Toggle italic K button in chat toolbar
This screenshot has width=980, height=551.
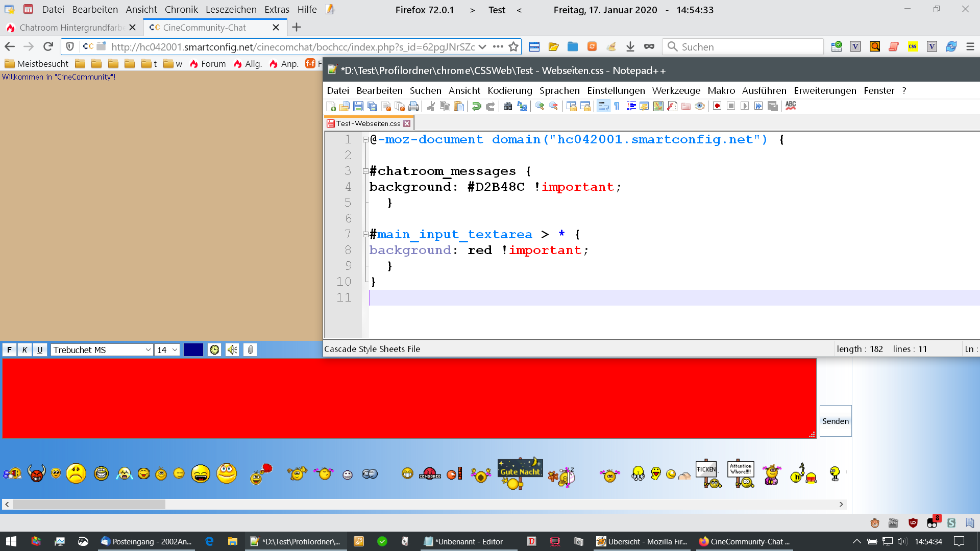coord(24,350)
